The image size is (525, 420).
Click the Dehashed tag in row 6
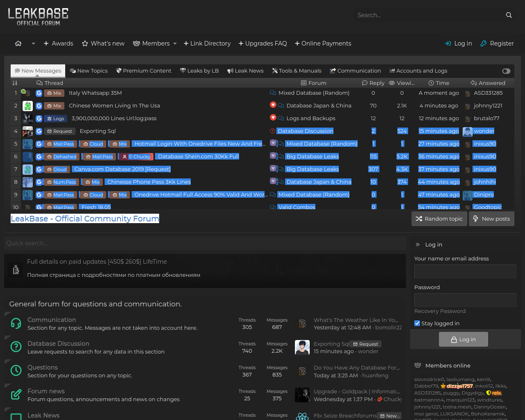[62, 157]
